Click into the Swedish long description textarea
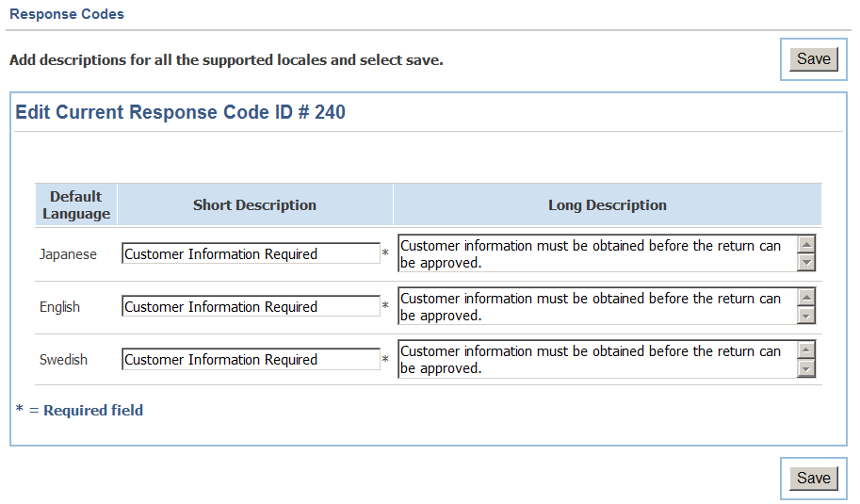 tap(597, 359)
